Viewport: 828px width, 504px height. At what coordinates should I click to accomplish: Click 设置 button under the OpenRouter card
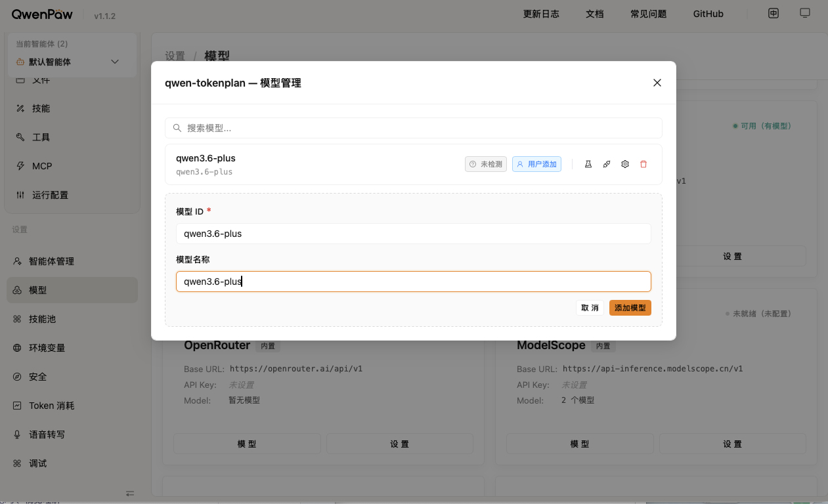pos(399,444)
